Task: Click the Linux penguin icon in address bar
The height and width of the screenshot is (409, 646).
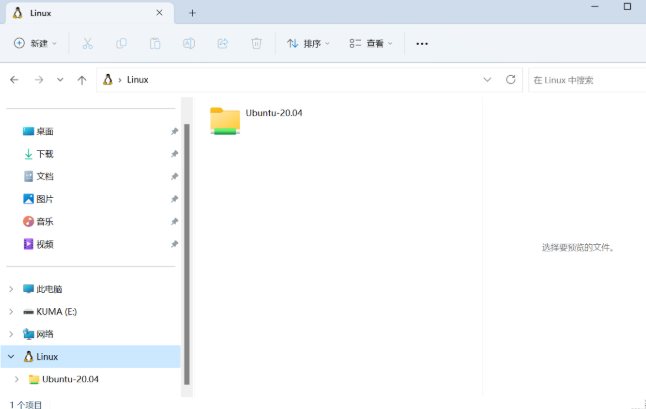Action: (108, 79)
